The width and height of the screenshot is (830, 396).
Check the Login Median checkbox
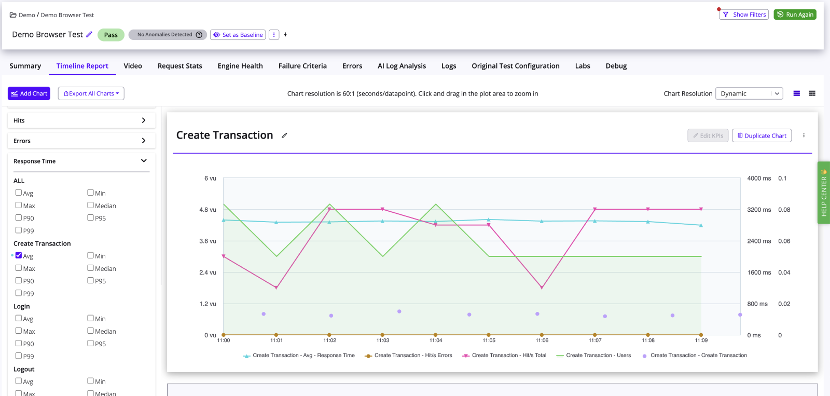point(91,330)
